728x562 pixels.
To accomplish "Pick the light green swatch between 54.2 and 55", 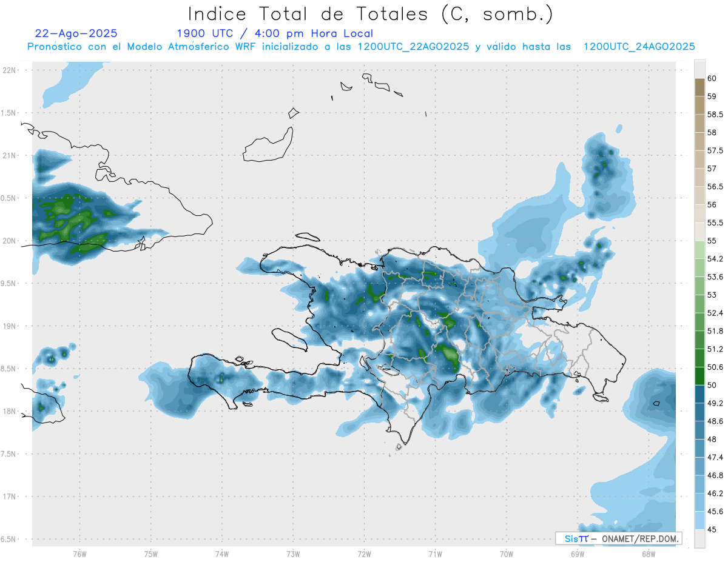I will [x=699, y=250].
